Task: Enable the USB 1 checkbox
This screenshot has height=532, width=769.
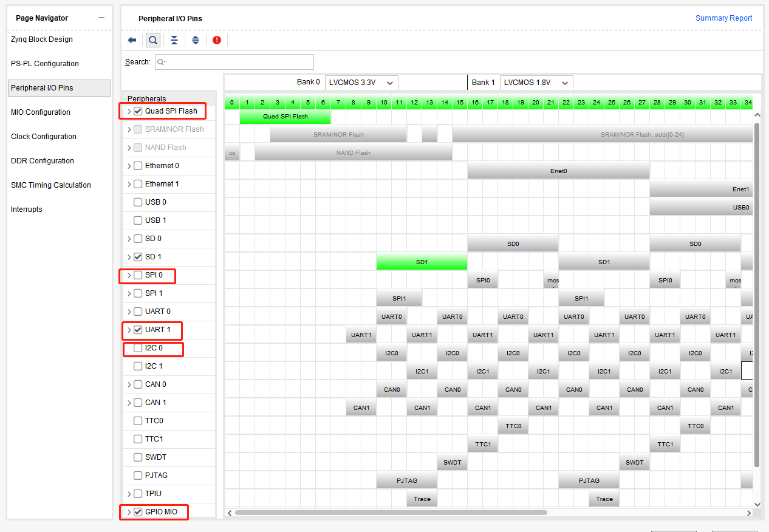Action: pyautogui.click(x=138, y=220)
